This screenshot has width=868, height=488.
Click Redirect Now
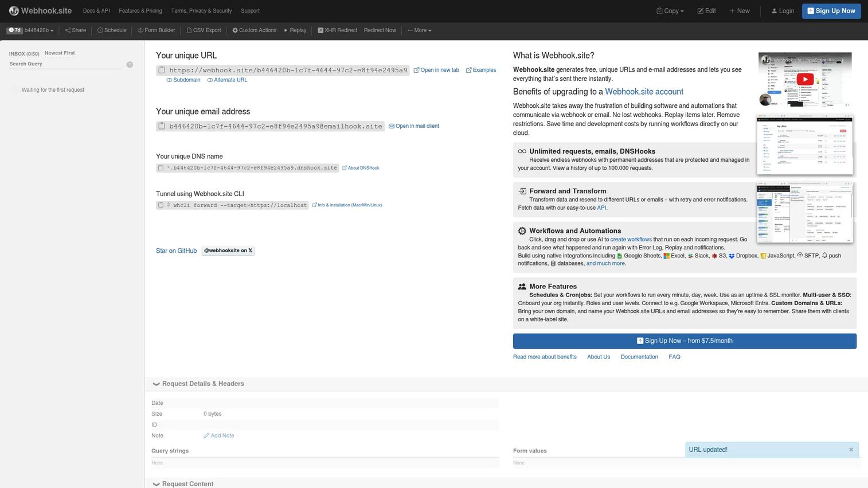pos(380,30)
